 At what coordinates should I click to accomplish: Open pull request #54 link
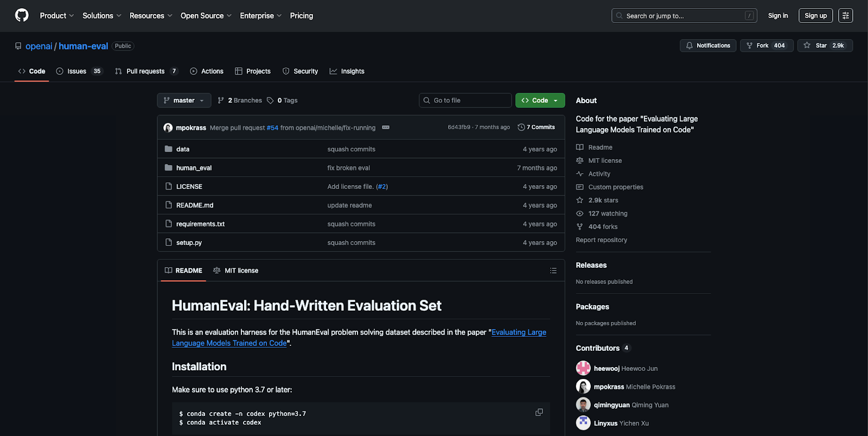coord(272,128)
